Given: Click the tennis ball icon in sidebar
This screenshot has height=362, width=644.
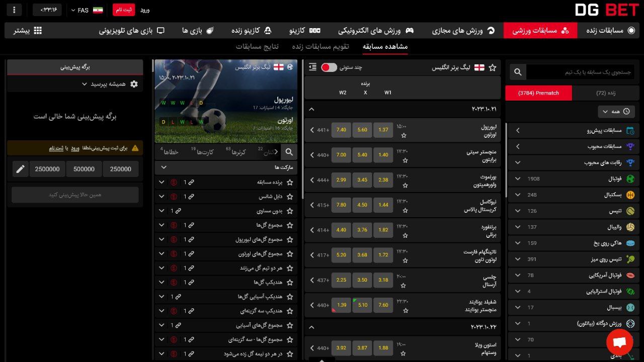Looking at the screenshot, I should [630, 211].
